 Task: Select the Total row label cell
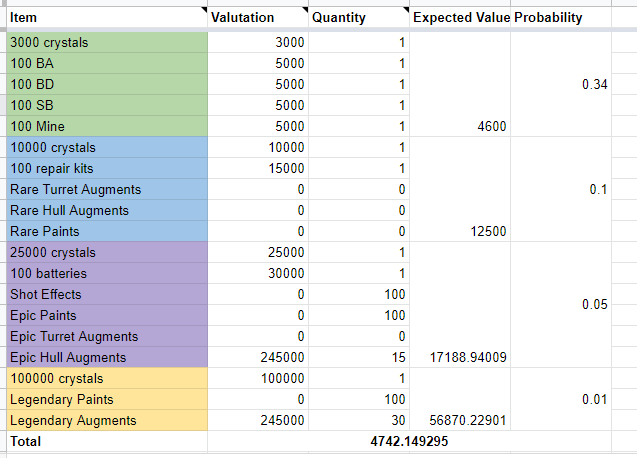tap(105, 440)
